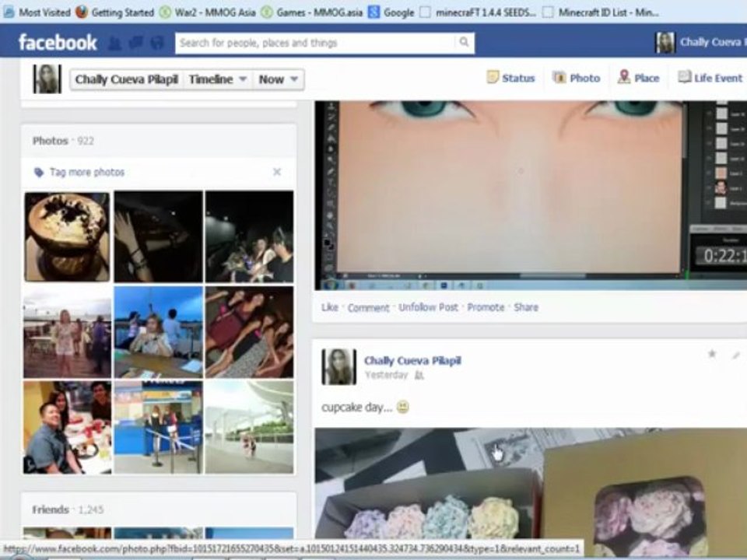Focus the search for people field

click(x=315, y=43)
